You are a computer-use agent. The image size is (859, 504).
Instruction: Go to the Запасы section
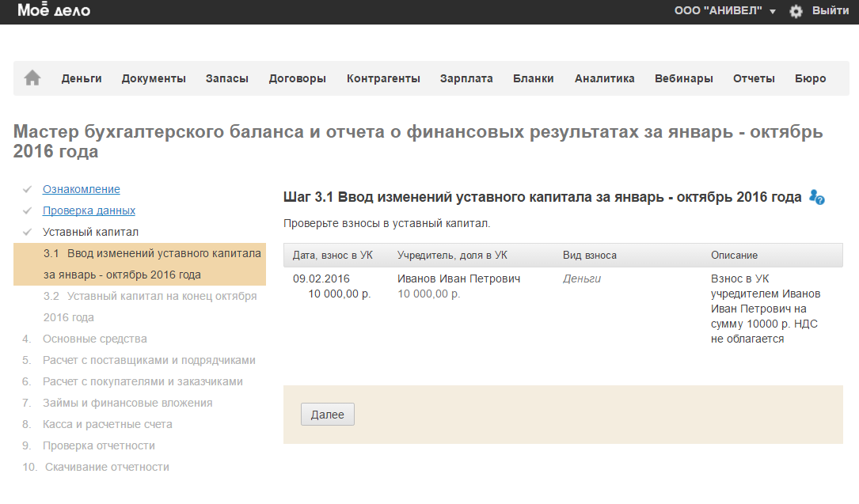[226, 78]
